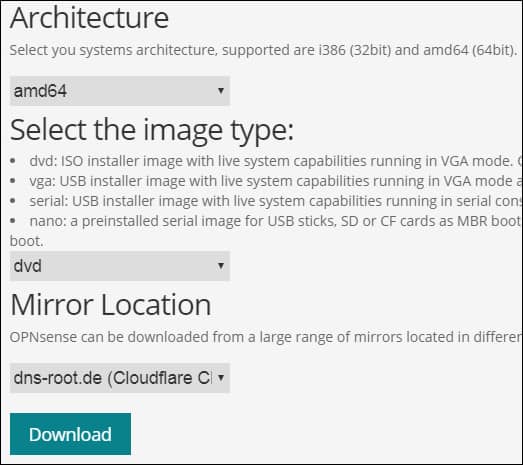Select the nano preinstalled image description line
The image size is (523, 465).
tap(276, 221)
